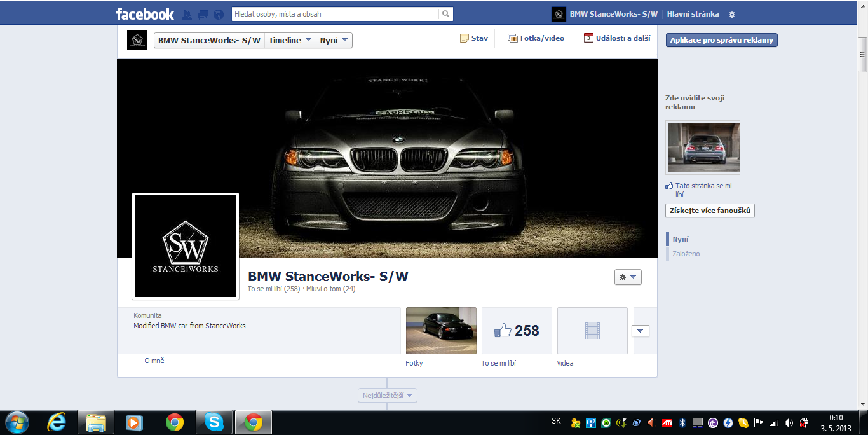Click the yellow clock-shaped tray icon
Screen dimensions: 868x435
pos(743,422)
